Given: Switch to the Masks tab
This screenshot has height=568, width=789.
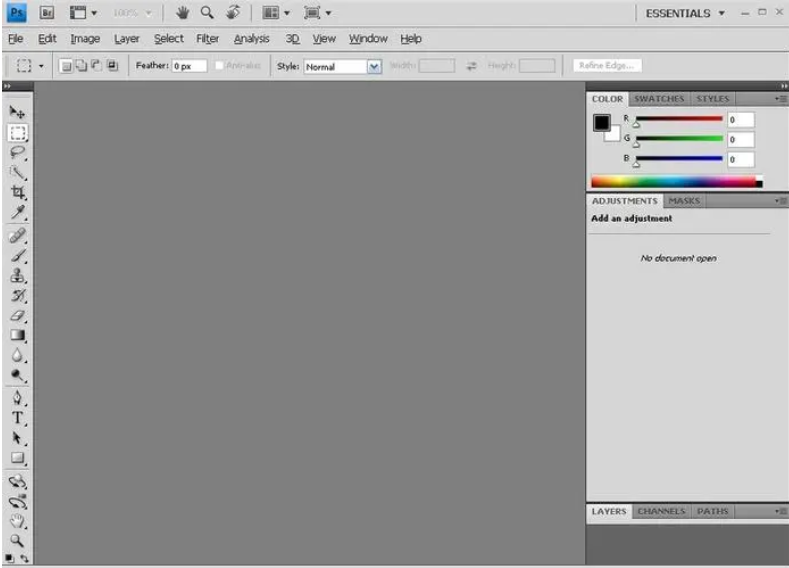Looking at the screenshot, I should [x=684, y=201].
